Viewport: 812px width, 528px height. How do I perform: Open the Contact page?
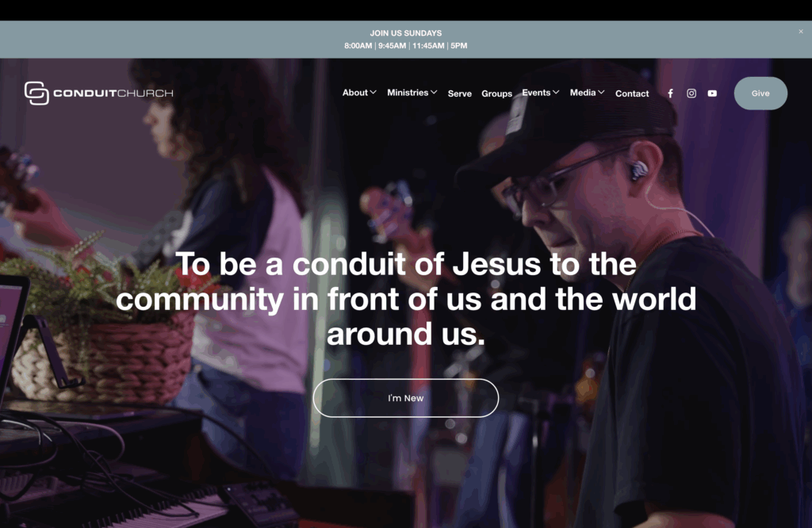click(x=632, y=94)
